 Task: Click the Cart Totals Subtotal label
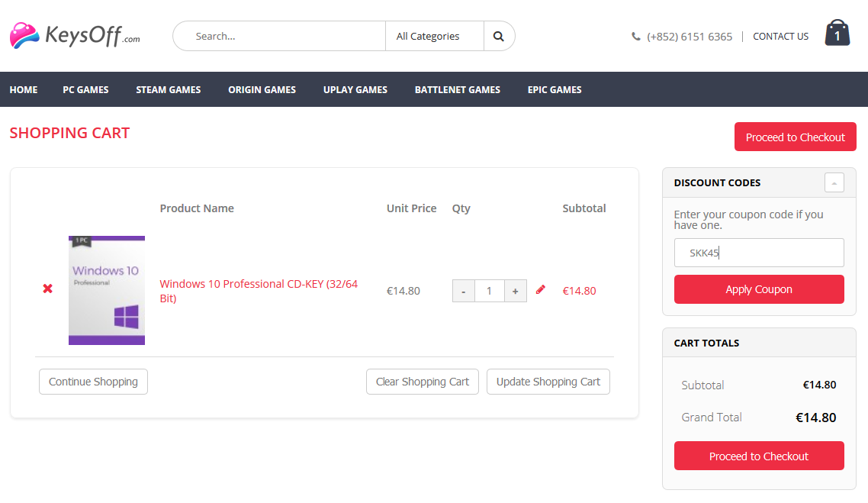702,385
